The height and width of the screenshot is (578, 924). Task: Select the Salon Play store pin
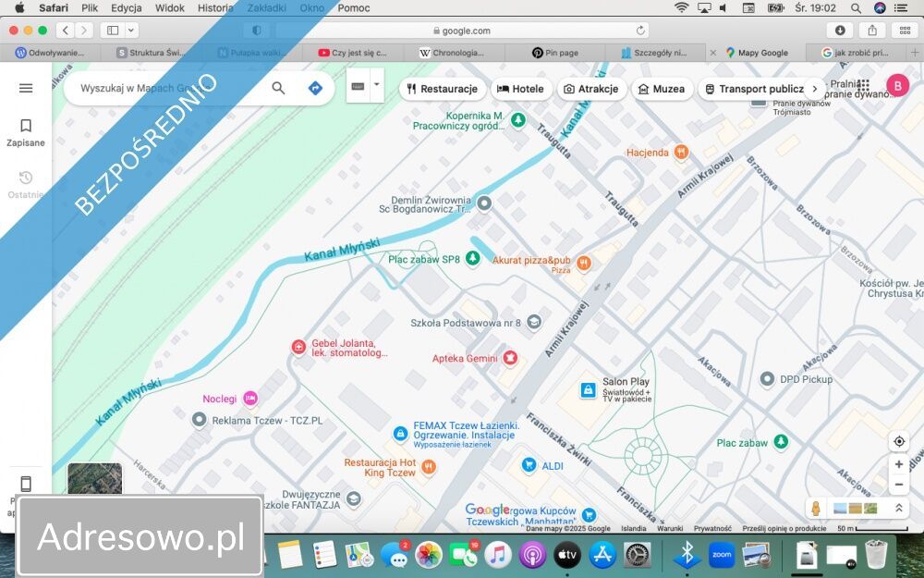[x=588, y=390]
